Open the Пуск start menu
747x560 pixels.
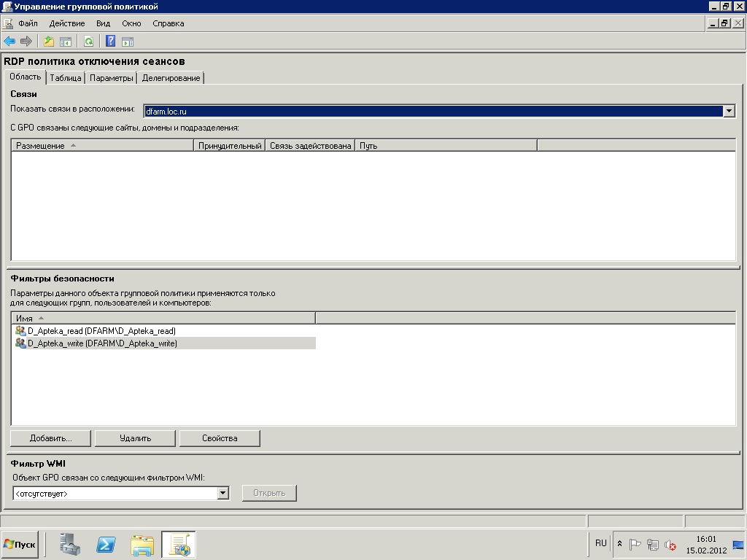20,544
